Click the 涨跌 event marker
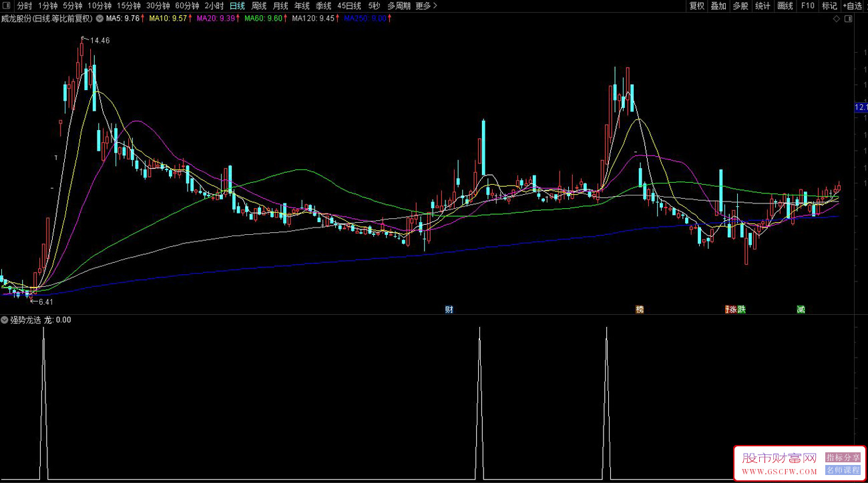 [736, 310]
